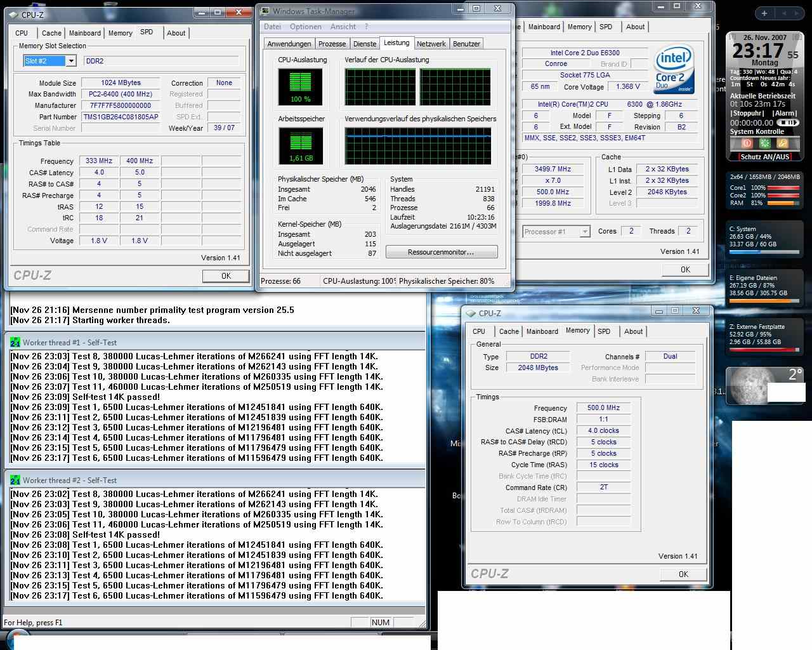Select the Leistung tab in Task-Manager

396,43
